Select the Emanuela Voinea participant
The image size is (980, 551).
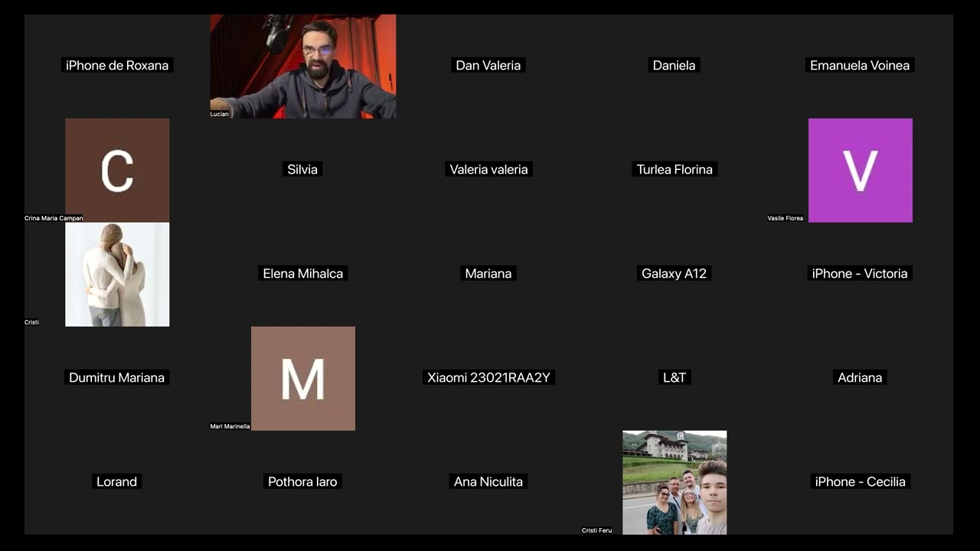click(860, 65)
